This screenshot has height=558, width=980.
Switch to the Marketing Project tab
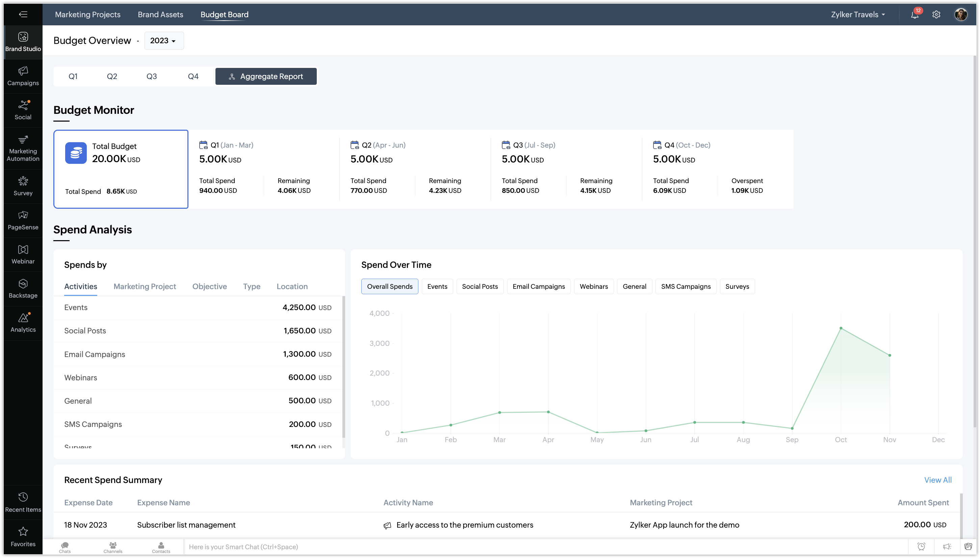(145, 286)
